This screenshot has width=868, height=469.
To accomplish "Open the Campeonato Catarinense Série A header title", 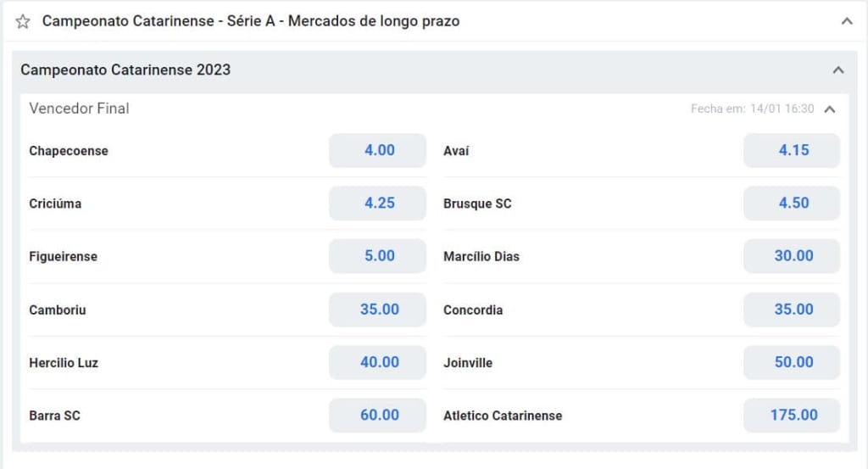I will coord(251,21).
